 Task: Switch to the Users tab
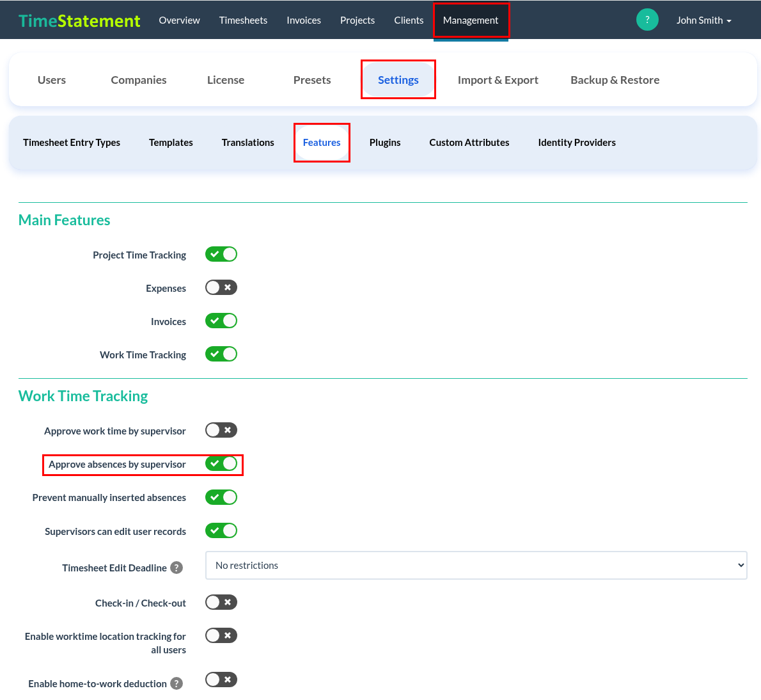pos(52,80)
